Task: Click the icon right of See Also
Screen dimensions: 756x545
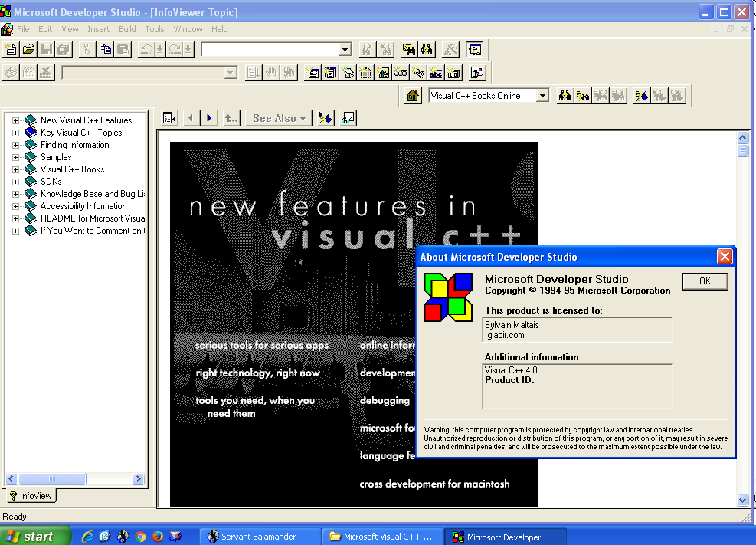Action: pyautogui.click(x=326, y=118)
